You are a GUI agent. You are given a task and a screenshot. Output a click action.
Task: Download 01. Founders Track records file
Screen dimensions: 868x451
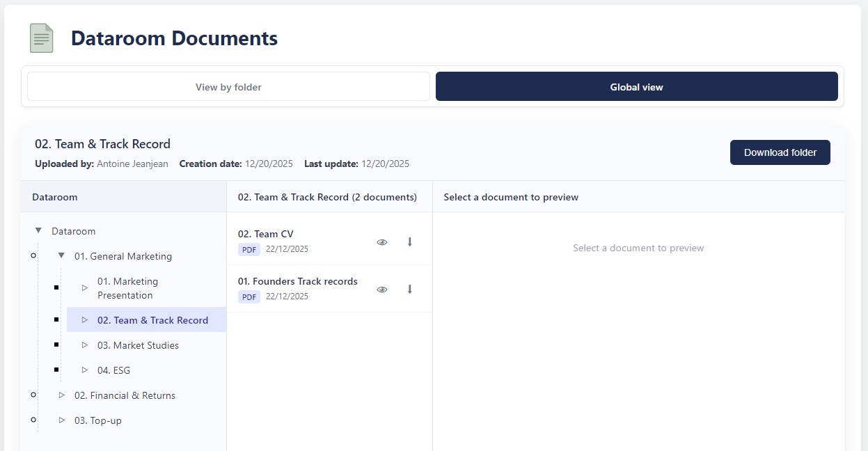[x=409, y=290]
